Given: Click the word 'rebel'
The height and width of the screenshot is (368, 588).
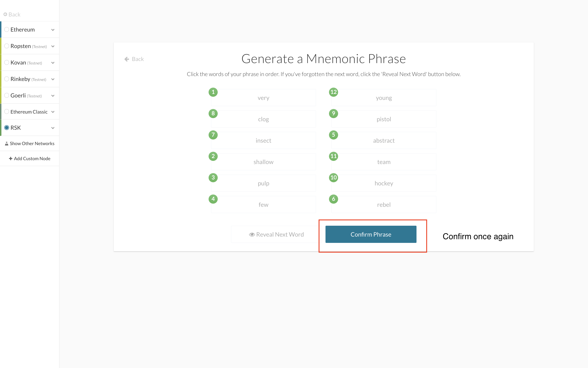Looking at the screenshot, I should [384, 205].
